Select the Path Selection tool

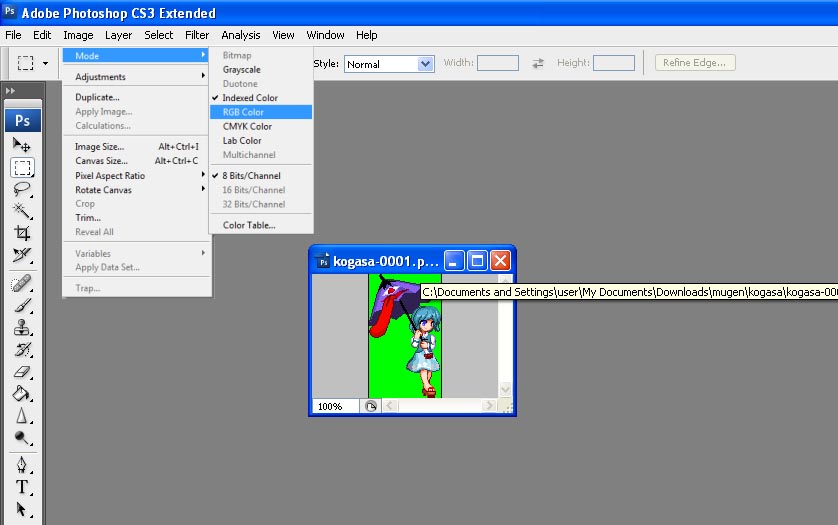tap(22, 509)
